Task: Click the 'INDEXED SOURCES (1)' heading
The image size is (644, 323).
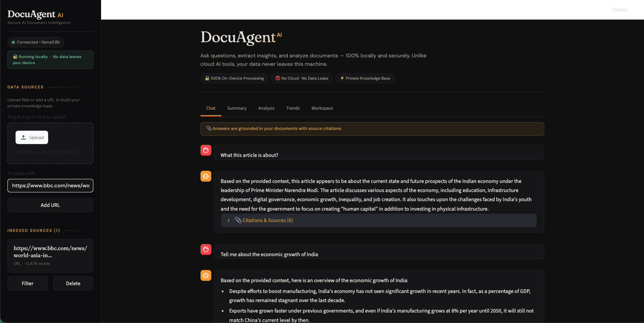Action: coord(34,231)
